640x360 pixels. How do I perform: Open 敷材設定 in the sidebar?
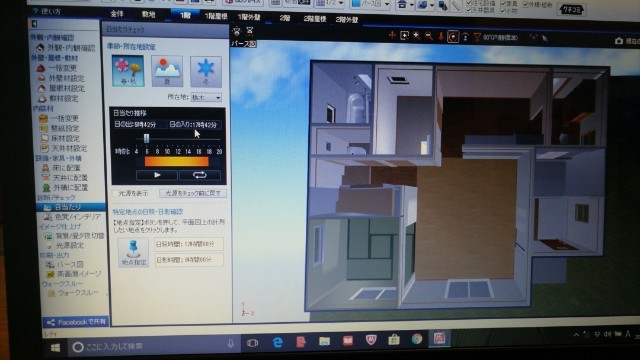click(x=58, y=98)
